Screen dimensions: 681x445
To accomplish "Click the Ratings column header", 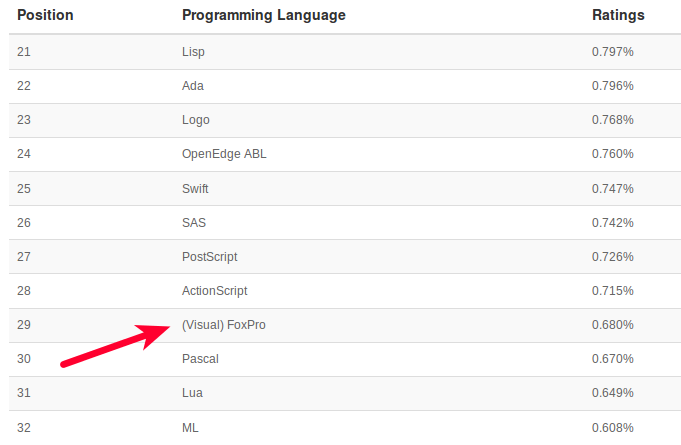I will [618, 16].
